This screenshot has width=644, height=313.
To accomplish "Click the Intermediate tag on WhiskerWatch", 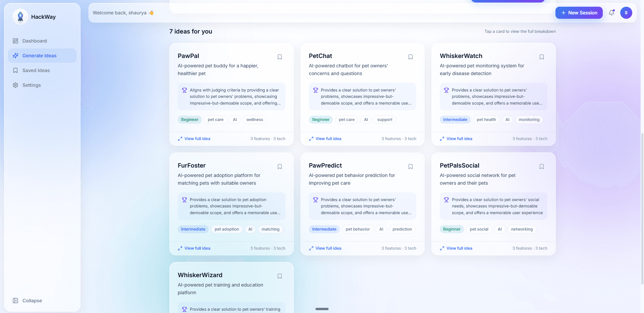I will 455,120.
